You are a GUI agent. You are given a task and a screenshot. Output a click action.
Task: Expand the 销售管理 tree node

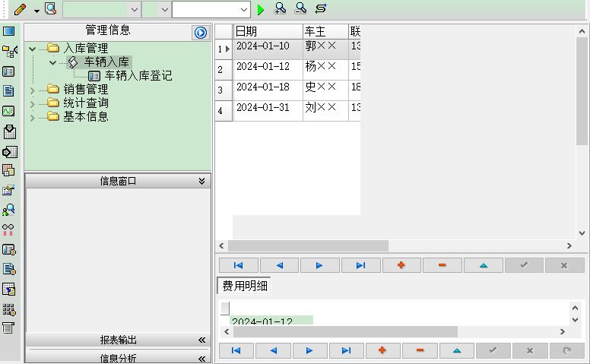tap(33, 90)
